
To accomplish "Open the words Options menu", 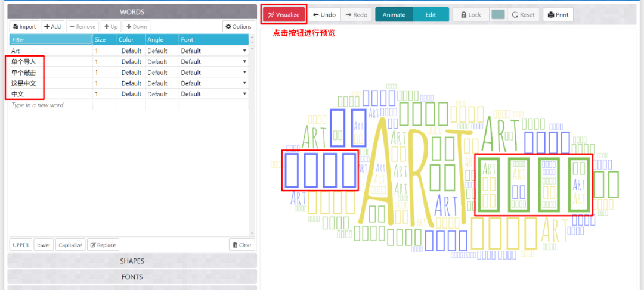I will pyautogui.click(x=239, y=27).
